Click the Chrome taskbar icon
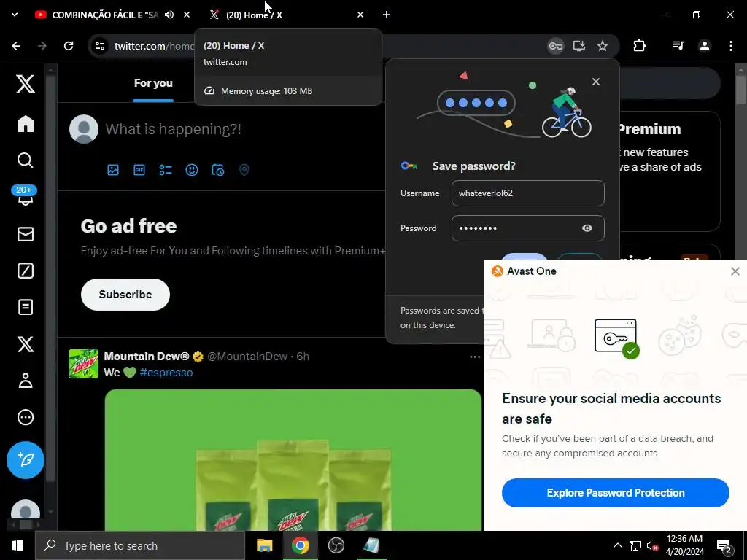Viewport: 747px width, 560px height. [300, 545]
